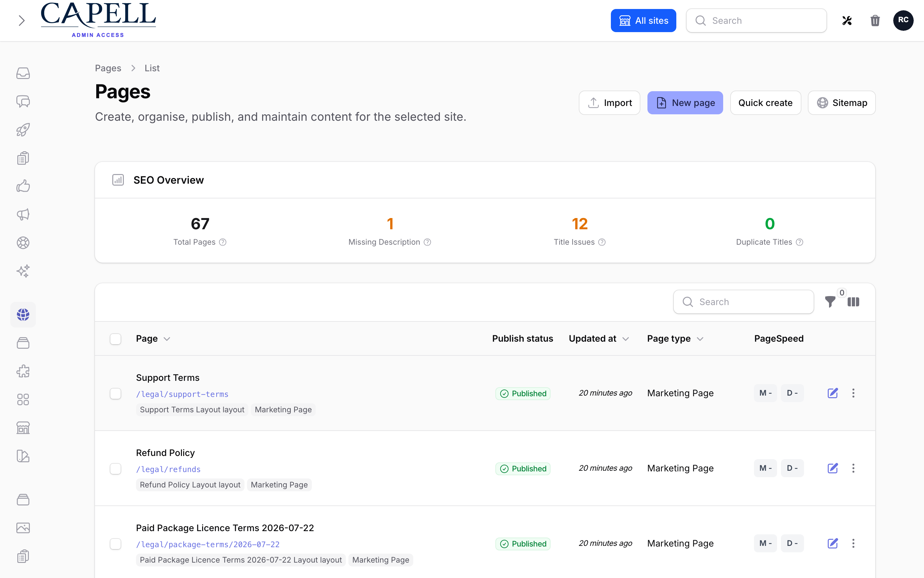Open Title Issues help tooltip icon
The width and height of the screenshot is (924, 578).
(x=602, y=242)
